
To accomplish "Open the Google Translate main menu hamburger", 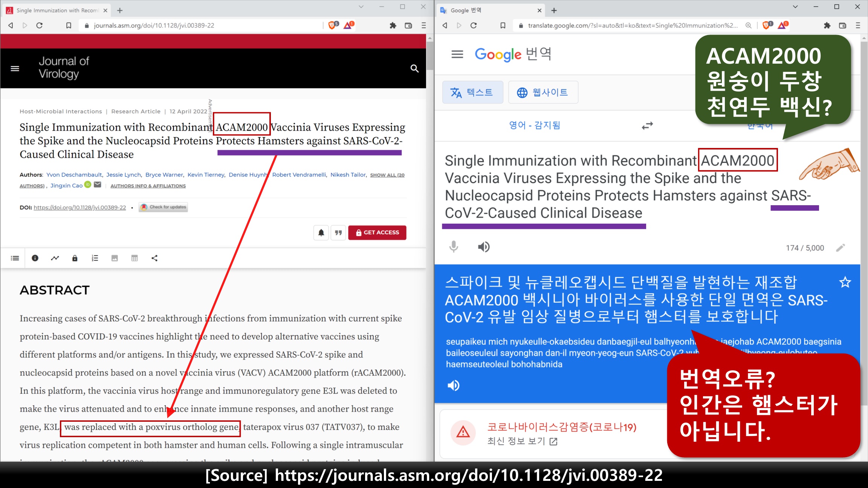I will (x=457, y=55).
